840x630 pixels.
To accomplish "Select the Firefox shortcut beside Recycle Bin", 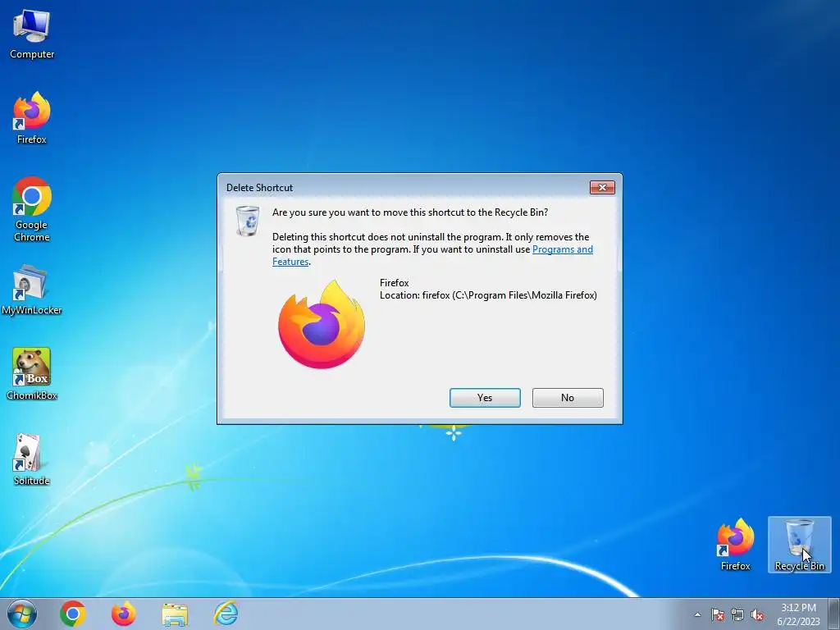I will pyautogui.click(x=736, y=545).
